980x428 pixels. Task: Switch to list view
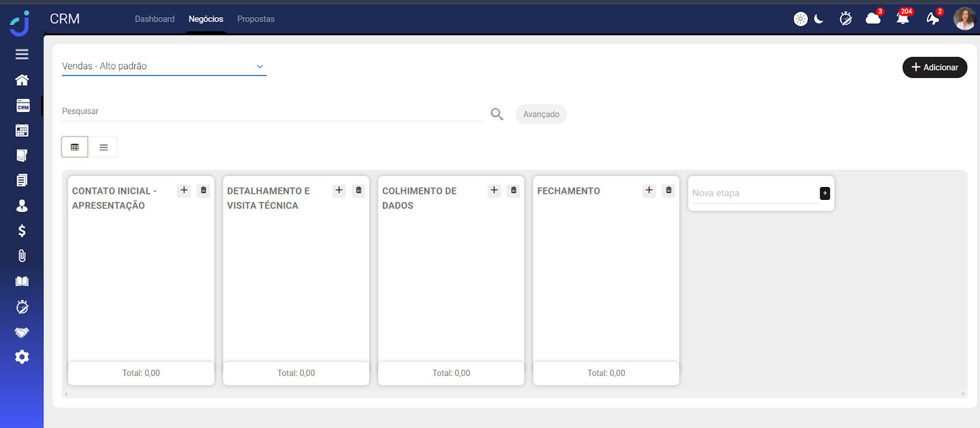pyautogui.click(x=104, y=147)
